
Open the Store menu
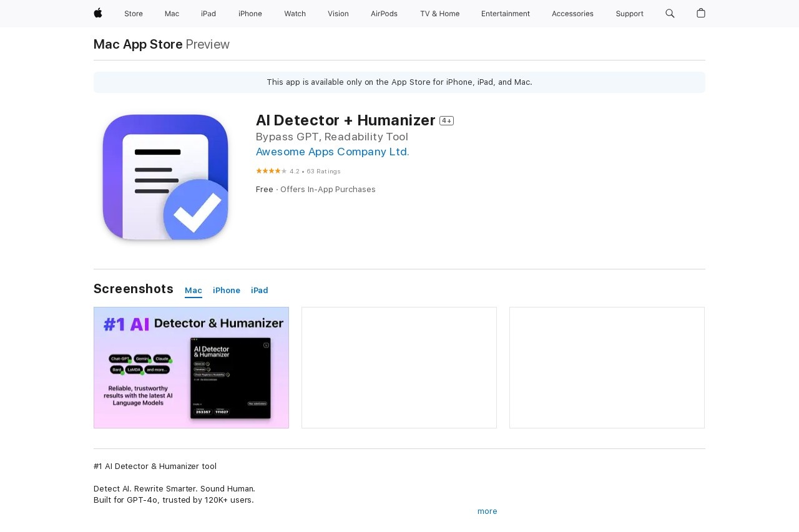point(134,14)
